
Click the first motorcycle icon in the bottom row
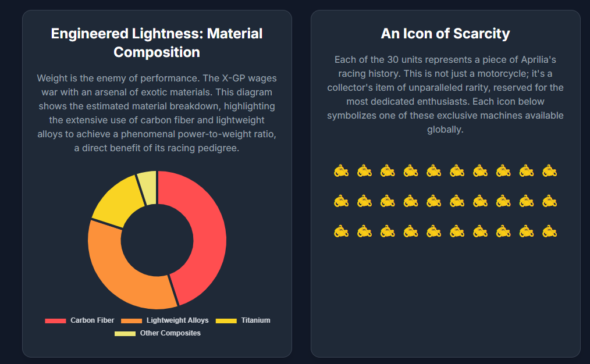(341, 231)
